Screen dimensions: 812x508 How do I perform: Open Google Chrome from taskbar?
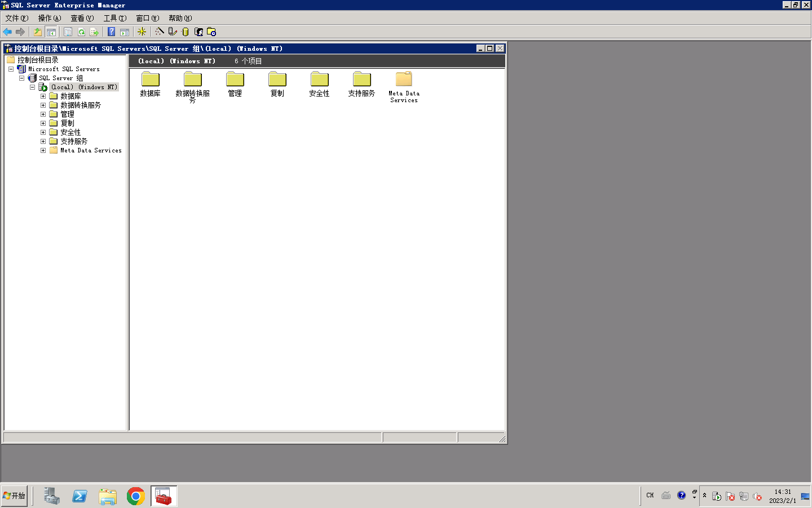click(136, 496)
